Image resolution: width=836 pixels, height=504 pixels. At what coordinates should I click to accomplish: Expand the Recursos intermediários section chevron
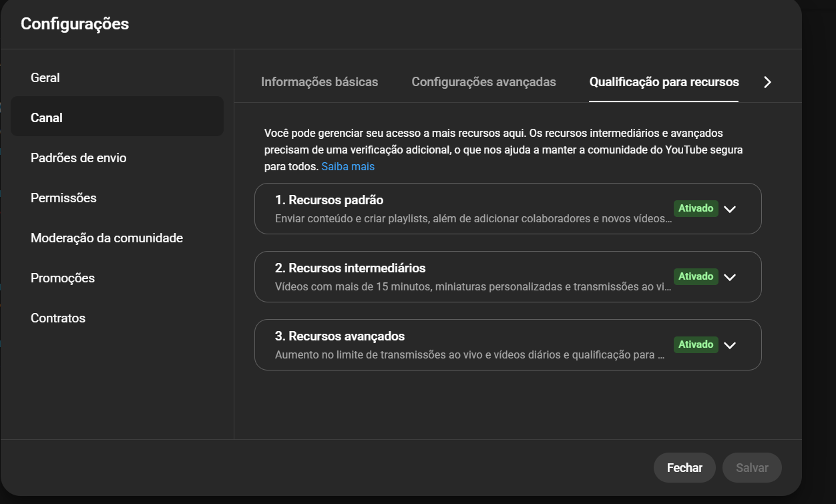click(730, 277)
